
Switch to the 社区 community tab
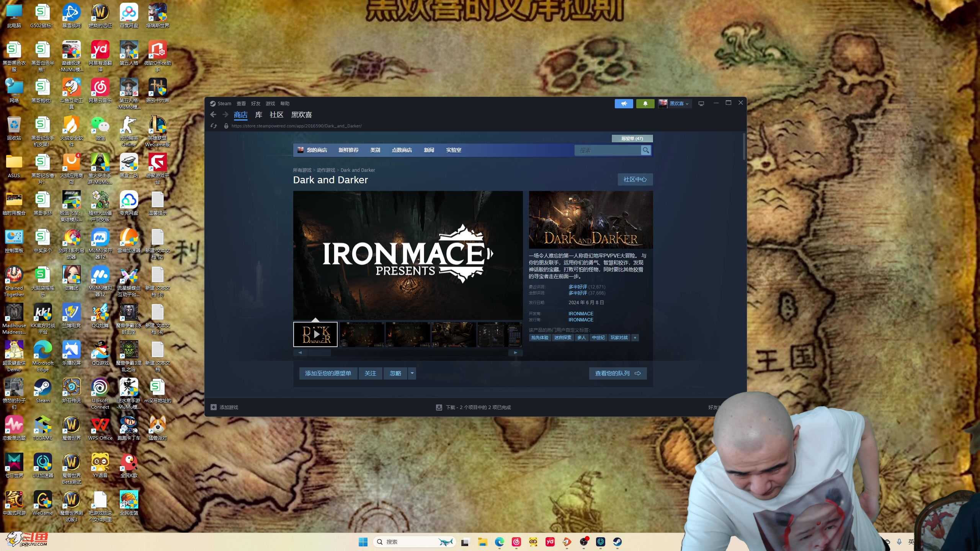click(276, 115)
